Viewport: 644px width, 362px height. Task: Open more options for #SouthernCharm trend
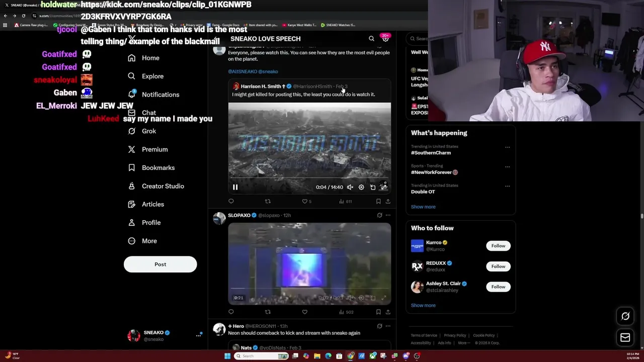[507, 147]
